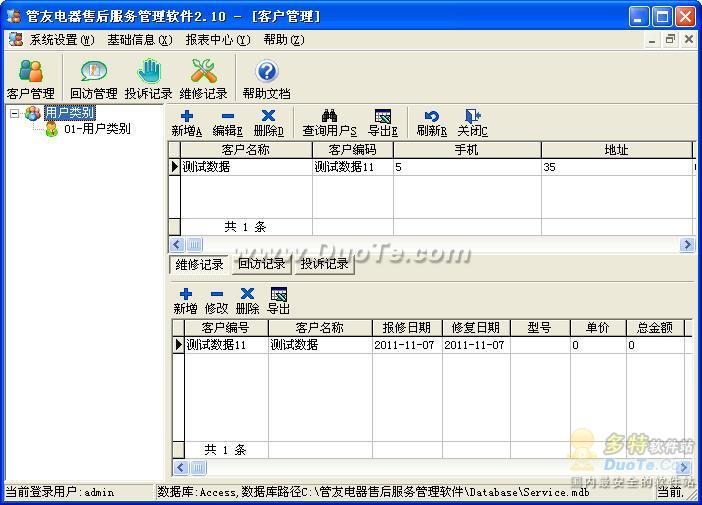Click 报修日期 cell 2011-11-07
This screenshot has width=702, height=505.
407,345
